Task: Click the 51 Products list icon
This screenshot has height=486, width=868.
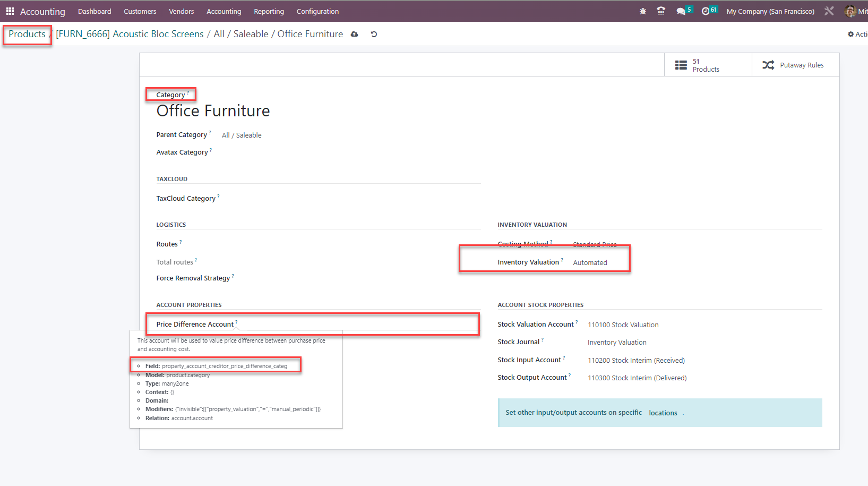Action: click(x=681, y=65)
